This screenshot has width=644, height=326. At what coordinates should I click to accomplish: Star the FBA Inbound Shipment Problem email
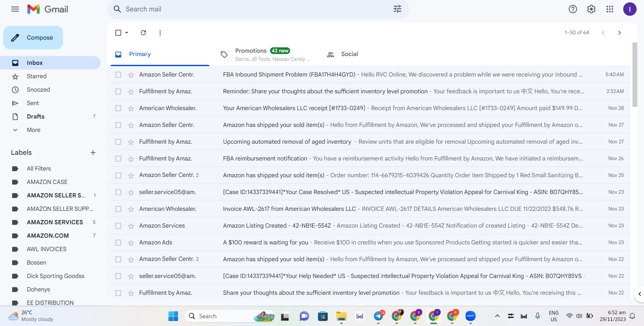click(x=131, y=75)
